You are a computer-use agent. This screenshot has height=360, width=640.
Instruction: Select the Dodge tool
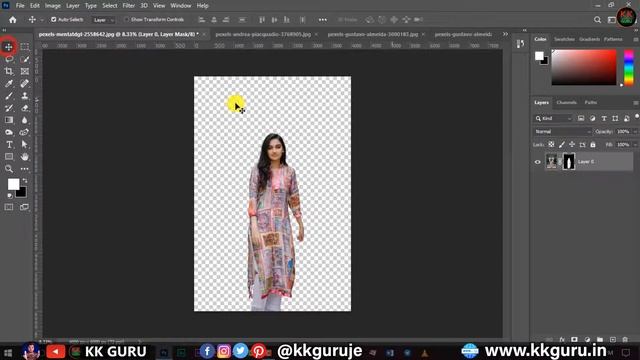(9, 132)
